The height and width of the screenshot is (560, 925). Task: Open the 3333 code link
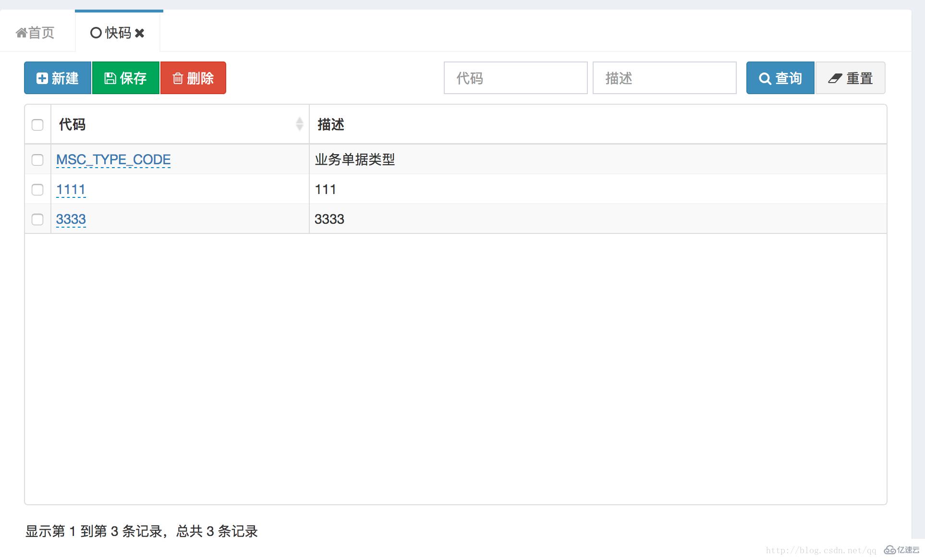click(71, 219)
